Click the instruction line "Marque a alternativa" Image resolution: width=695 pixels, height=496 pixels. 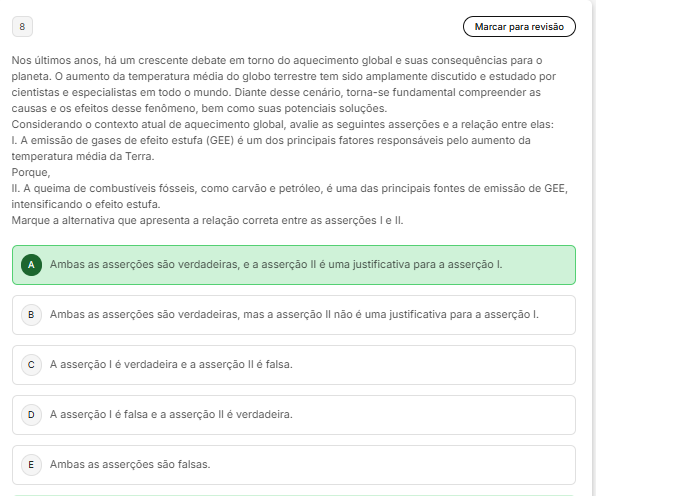point(207,220)
